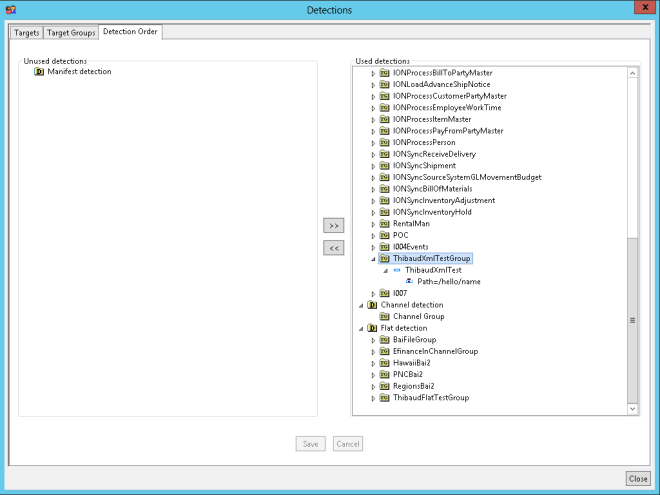Expand the BaiFileGroup node
The image size is (660, 495).
374,340
